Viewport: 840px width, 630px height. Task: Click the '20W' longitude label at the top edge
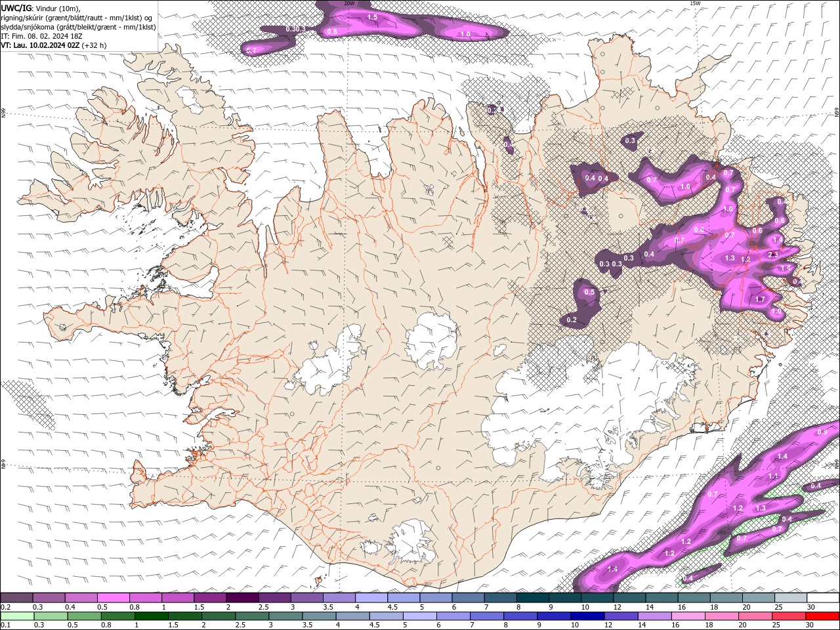[350, 3]
